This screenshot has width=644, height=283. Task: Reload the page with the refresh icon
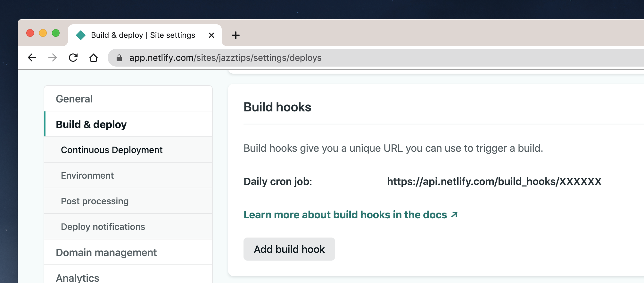[73, 58]
